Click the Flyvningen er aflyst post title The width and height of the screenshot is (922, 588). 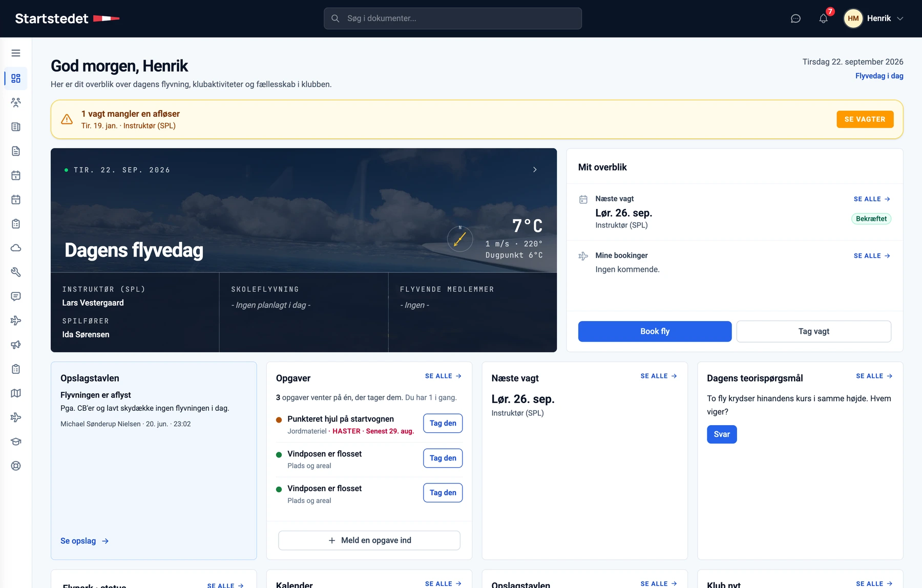click(96, 395)
